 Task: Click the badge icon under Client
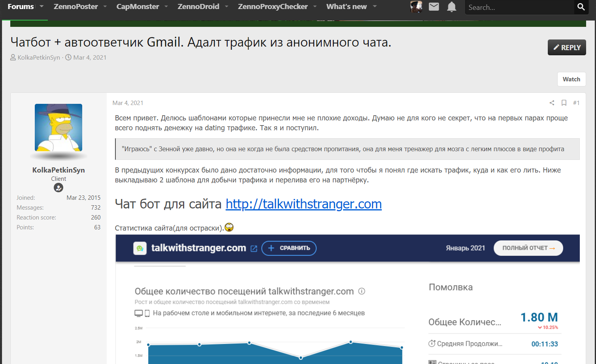[58, 188]
